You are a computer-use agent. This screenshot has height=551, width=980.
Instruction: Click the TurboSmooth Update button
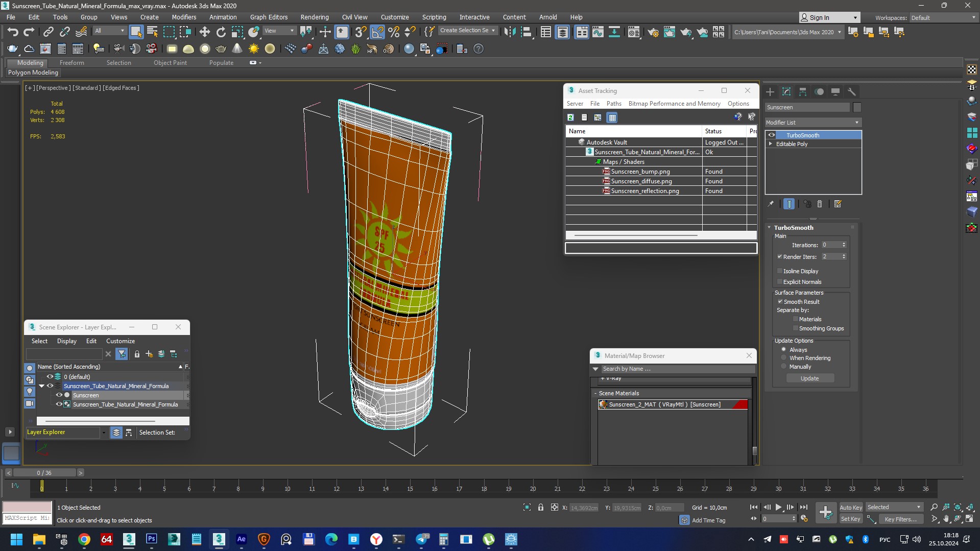[809, 378]
